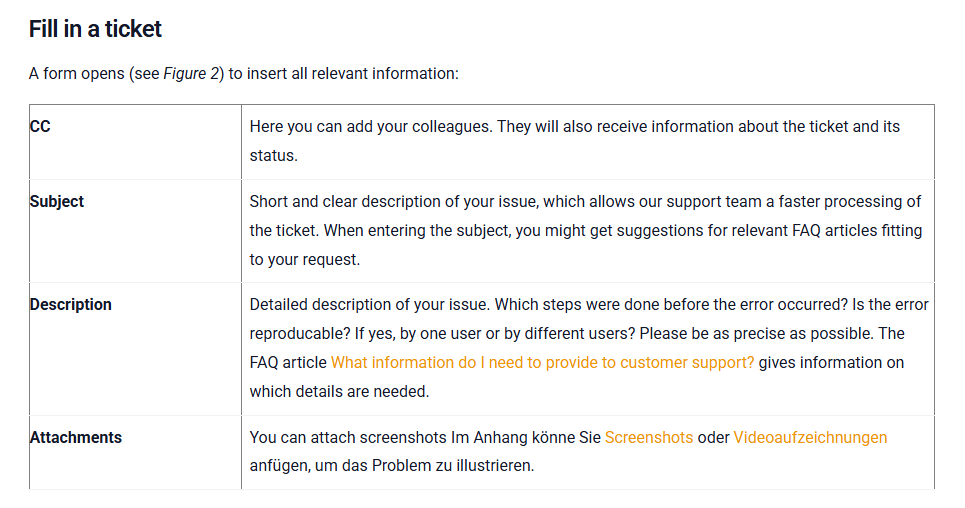Click the words 'to your request.'

click(x=305, y=260)
